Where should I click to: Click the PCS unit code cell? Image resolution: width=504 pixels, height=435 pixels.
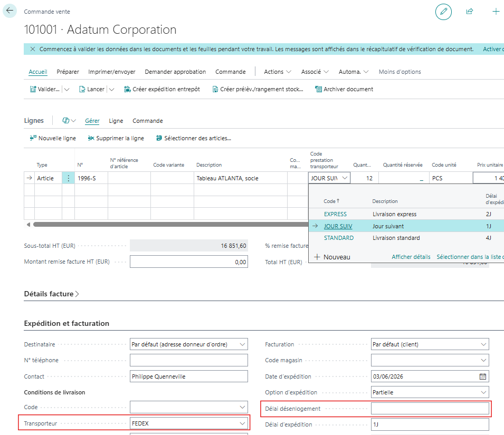click(451, 178)
